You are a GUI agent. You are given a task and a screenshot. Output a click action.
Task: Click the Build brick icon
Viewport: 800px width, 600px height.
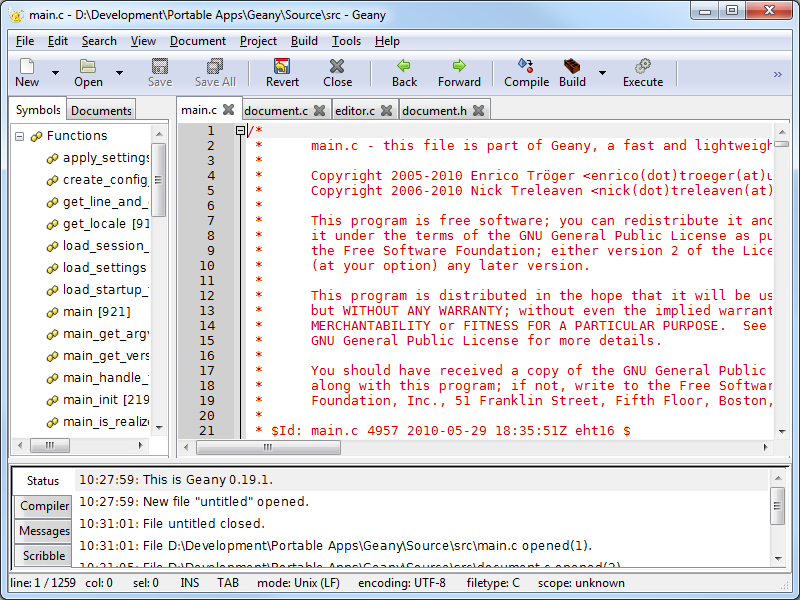click(x=572, y=66)
